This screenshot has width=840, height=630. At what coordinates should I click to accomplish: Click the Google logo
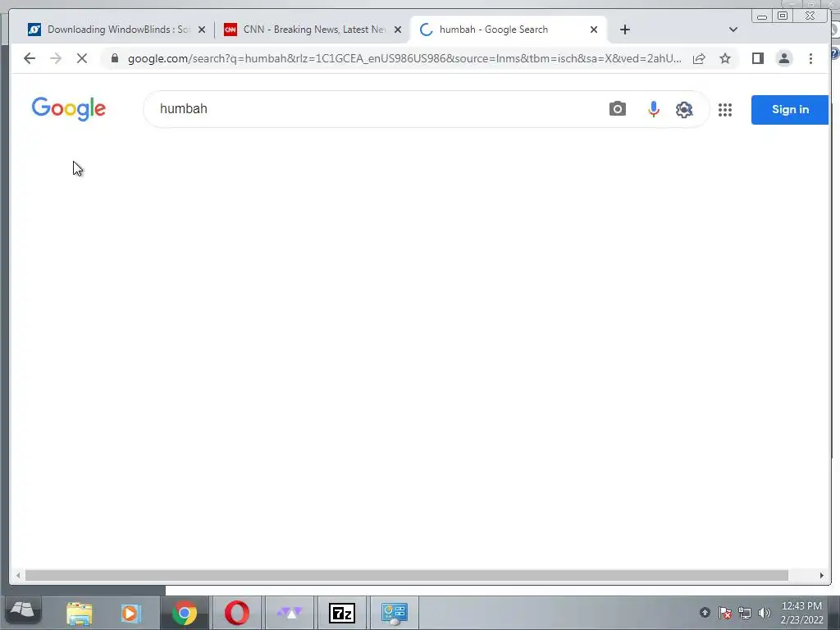tap(69, 109)
